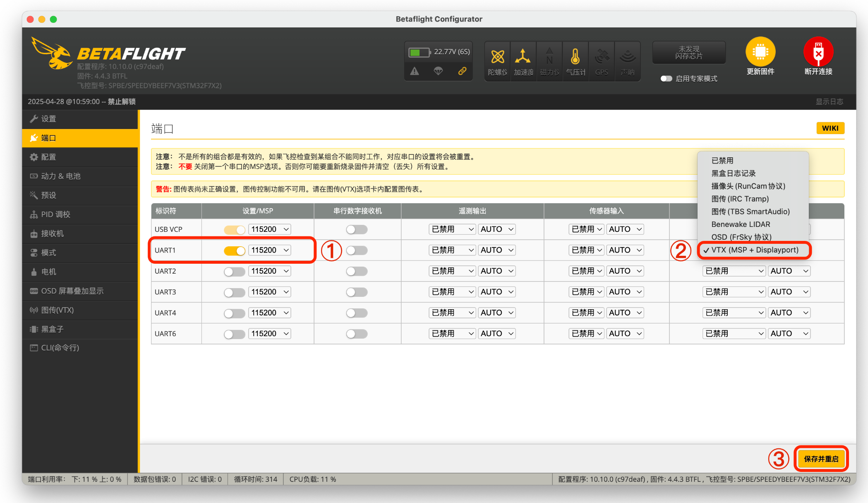The height and width of the screenshot is (503, 868).
Task: Click 更新固件 update firmware label
Action: (x=760, y=72)
